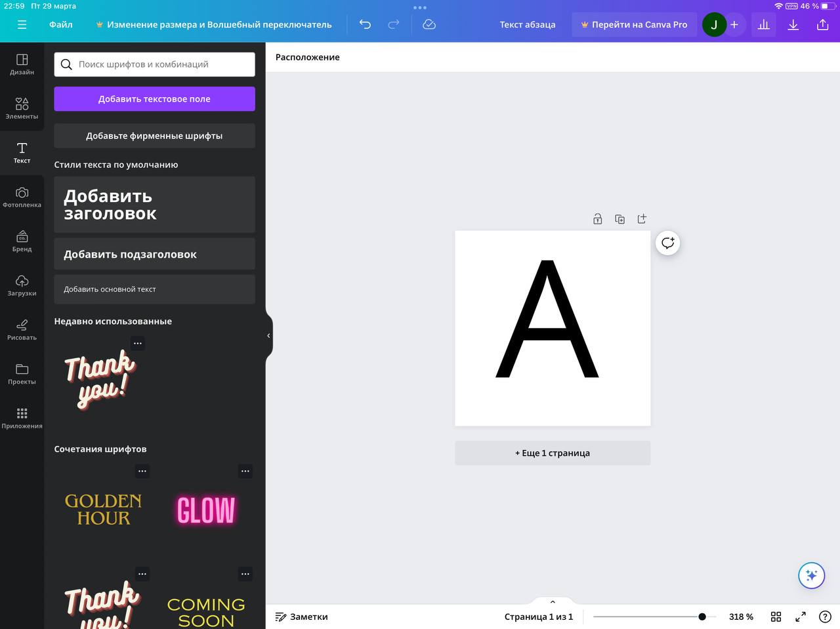Open the Elements sidebar panel

tap(22, 108)
